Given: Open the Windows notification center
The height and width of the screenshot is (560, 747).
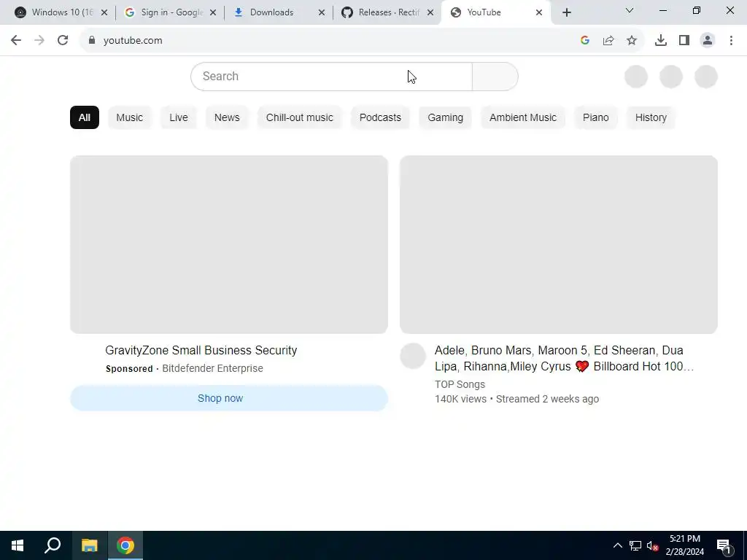Looking at the screenshot, I should click(724, 546).
